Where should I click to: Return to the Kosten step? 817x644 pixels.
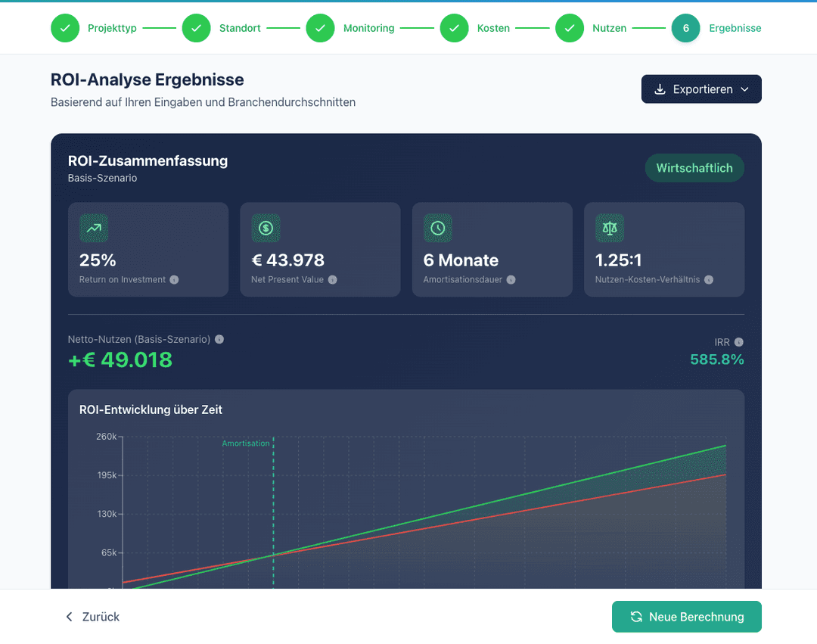pyautogui.click(x=454, y=28)
